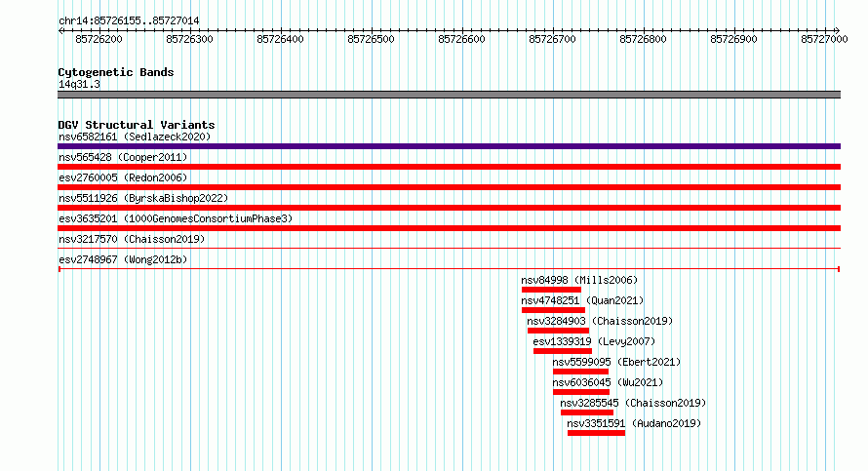Click the Cytogenetic Bands track title
Image resolution: width=868 pixels, height=471 pixels.
tap(116, 72)
